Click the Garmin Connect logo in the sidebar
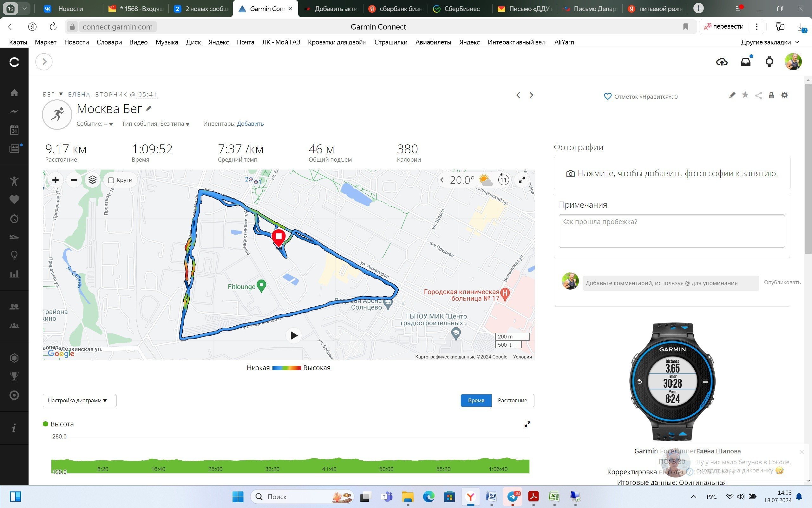This screenshot has width=812, height=508. tap(14, 62)
